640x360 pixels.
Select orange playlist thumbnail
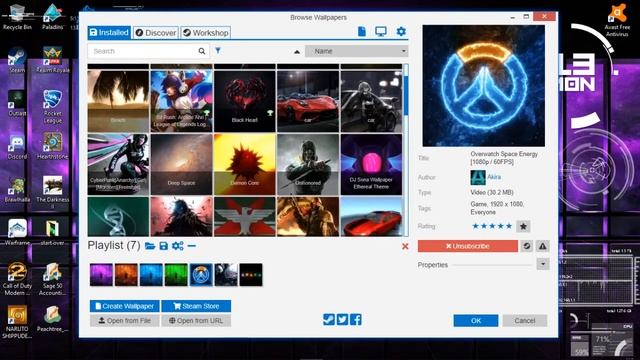click(x=126, y=275)
